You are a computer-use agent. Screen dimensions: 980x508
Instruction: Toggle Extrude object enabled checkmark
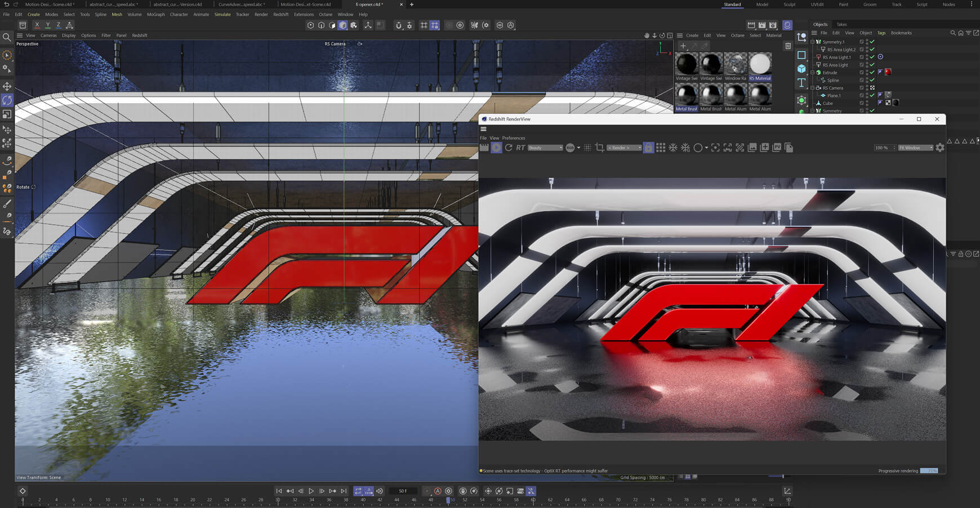[x=872, y=72]
